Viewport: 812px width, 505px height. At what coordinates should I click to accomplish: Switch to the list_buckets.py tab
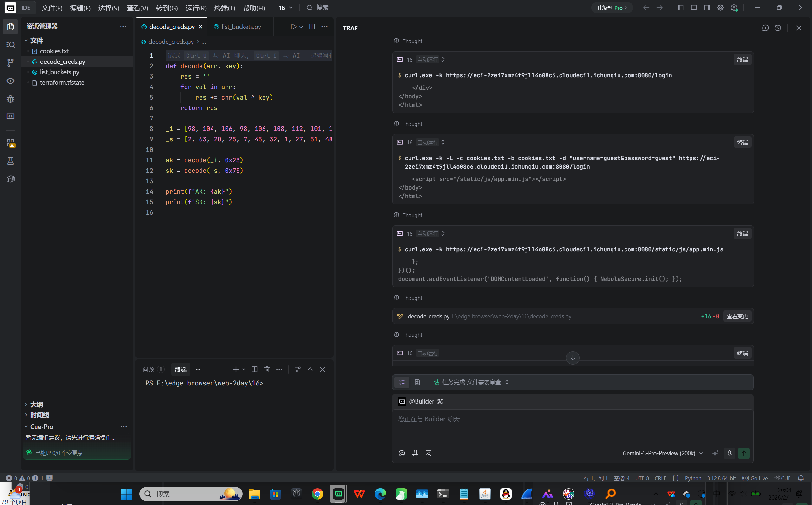[241, 27]
